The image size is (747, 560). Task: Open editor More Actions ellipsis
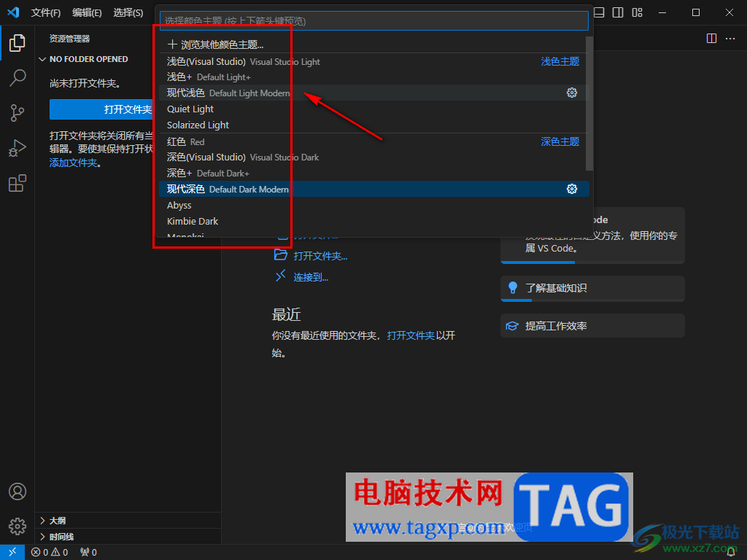point(730,38)
